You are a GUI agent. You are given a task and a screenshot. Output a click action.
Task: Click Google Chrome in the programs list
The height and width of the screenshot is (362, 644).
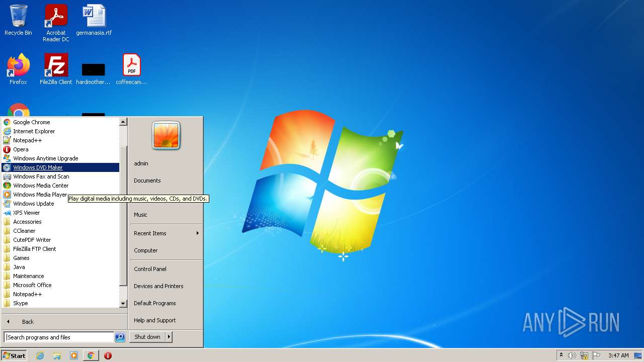coord(60,122)
